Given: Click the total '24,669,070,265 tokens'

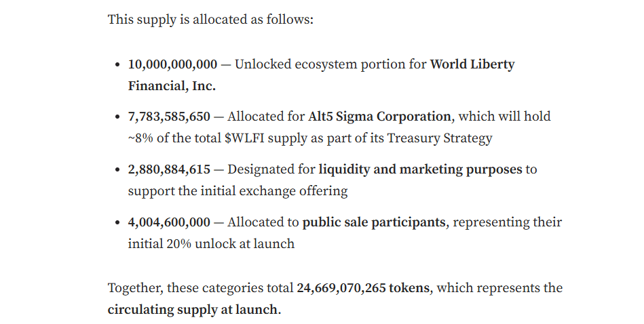Looking at the screenshot, I should click(x=363, y=288).
